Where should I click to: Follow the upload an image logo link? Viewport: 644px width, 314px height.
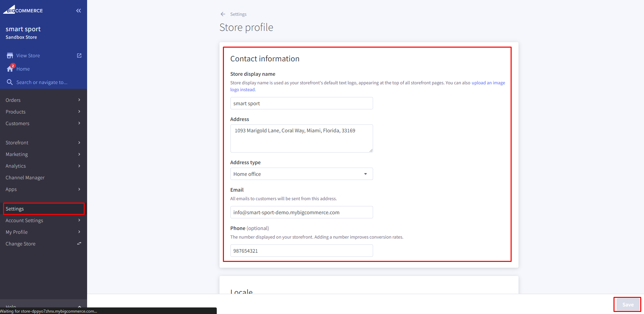tap(488, 83)
